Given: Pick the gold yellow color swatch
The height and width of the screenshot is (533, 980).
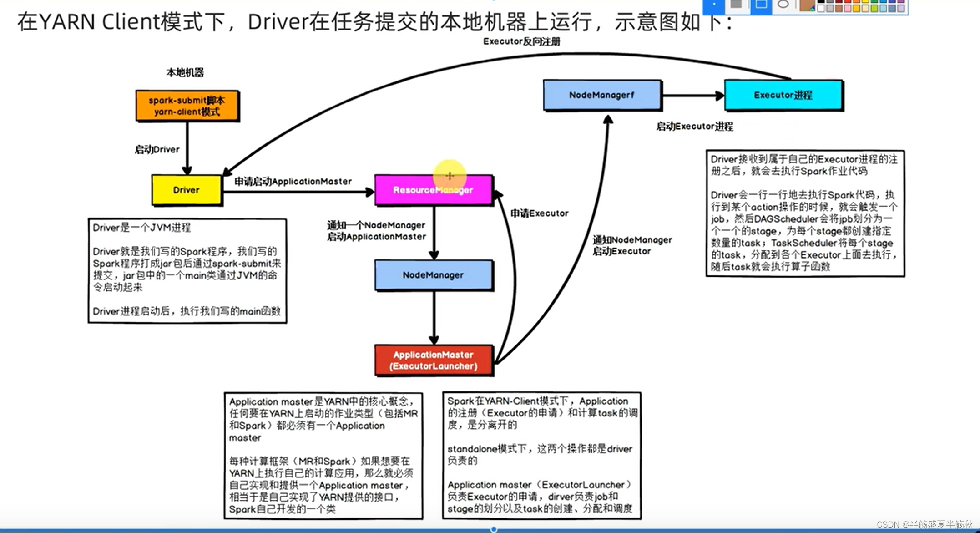Looking at the screenshot, I should pos(856,8).
